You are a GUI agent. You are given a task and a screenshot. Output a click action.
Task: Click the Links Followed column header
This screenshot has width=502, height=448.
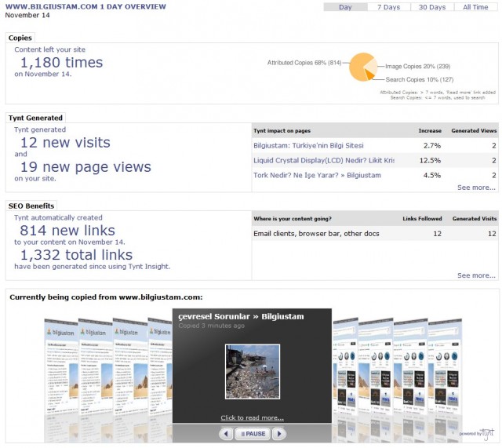point(422,219)
